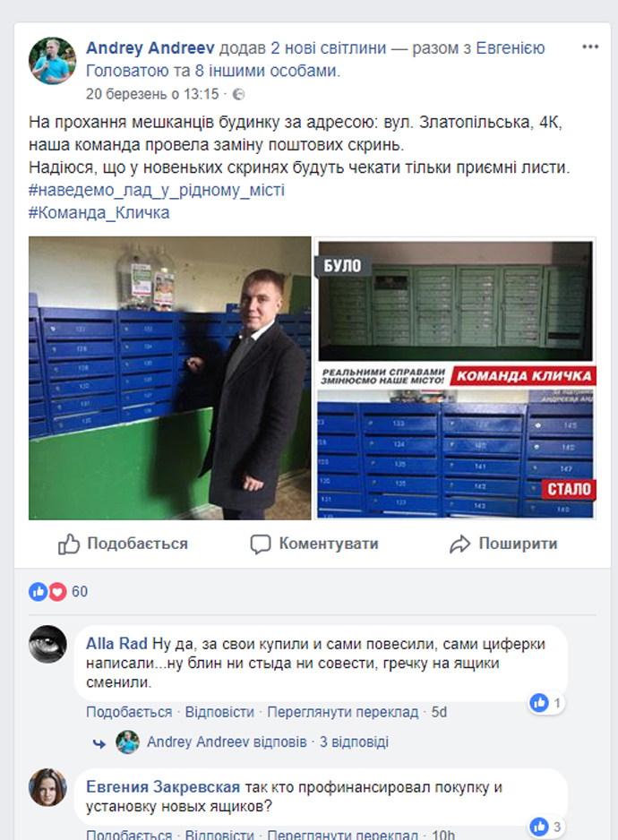This screenshot has height=840, width=618.
Task: Click the thumbs-up Подобається icon under post
Action: click(69, 544)
